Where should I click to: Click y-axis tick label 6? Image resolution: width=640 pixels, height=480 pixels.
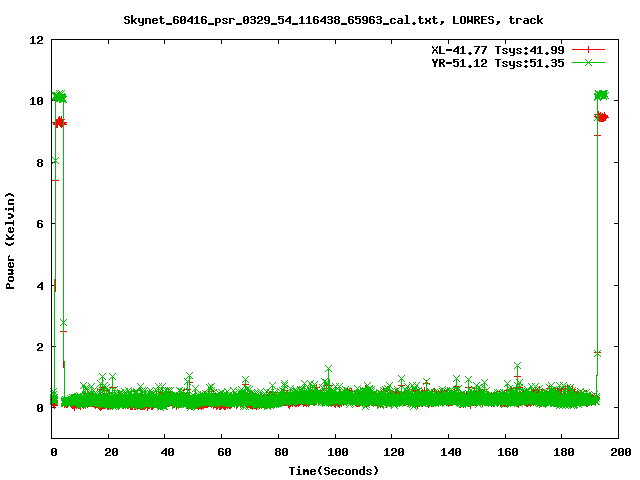[x=40, y=224]
